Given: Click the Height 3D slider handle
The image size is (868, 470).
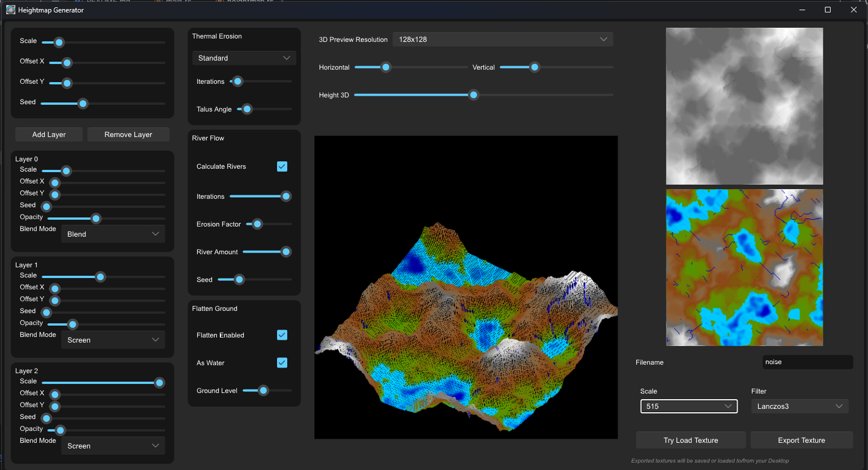Looking at the screenshot, I should 474,95.
